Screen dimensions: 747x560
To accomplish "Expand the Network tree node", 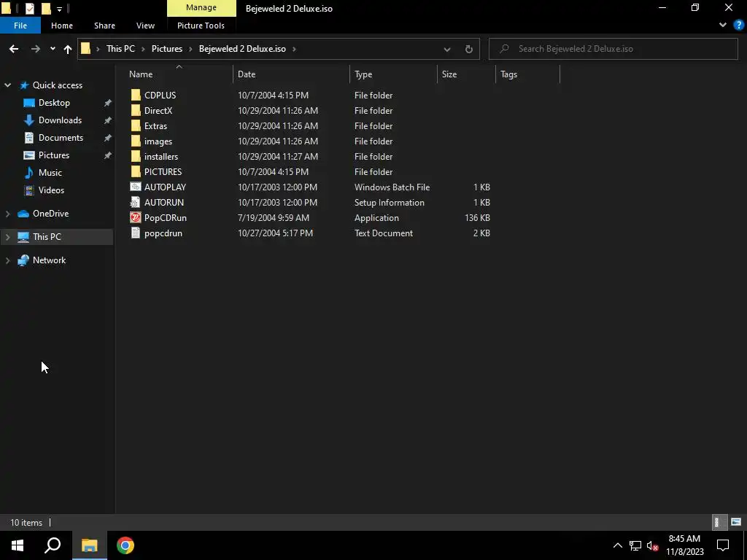I will (7, 260).
